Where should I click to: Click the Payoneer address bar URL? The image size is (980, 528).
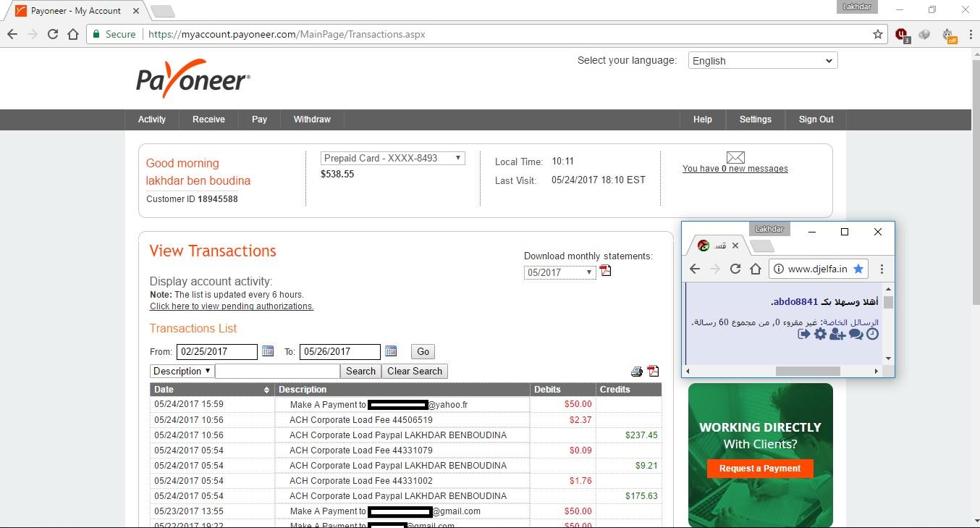(x=287, y=34)
